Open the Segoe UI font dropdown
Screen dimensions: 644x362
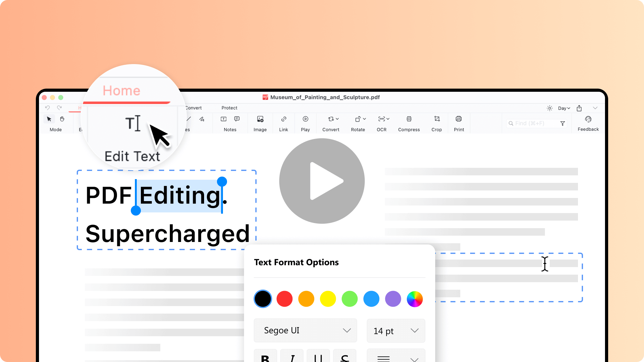point(305,331)
